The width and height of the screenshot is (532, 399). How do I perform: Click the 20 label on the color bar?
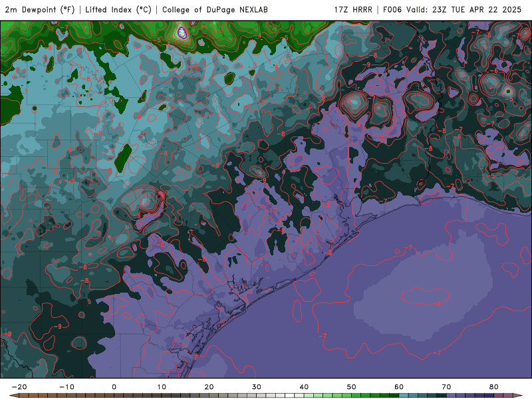coord(209,387)
